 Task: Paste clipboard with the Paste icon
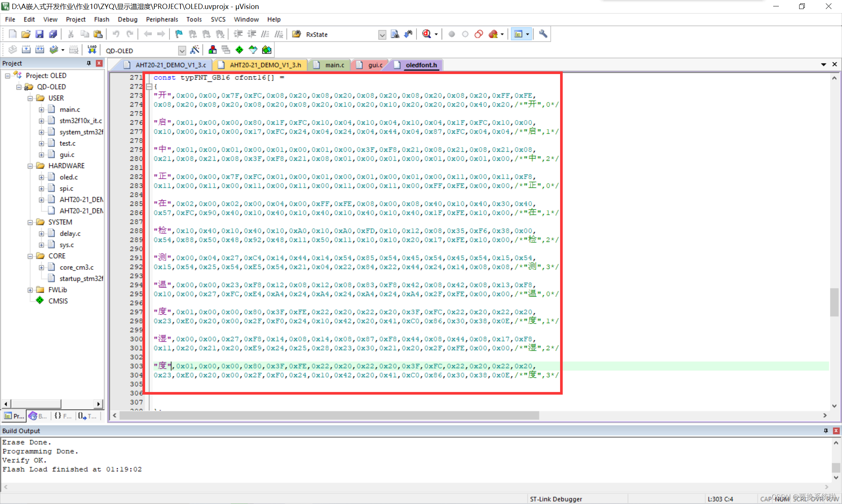click(98, 34)
